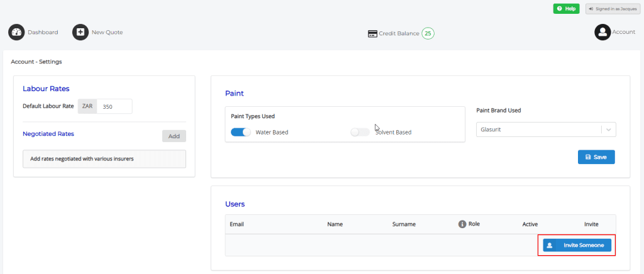Screen dimensions: 644x274
Task: Enable the Solvent Based paint toggle
Action: pos(360,132)
